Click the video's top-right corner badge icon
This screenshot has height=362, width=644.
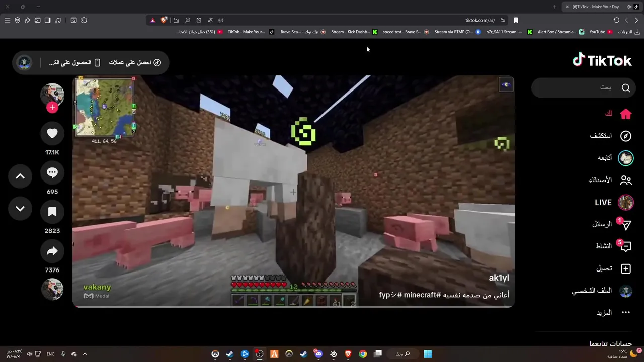(x=506, y=85)
